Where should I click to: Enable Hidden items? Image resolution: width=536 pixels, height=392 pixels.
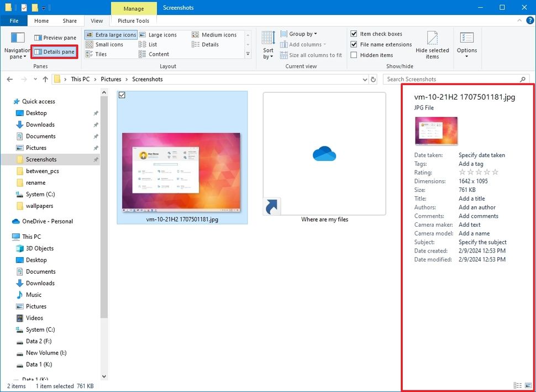[x=354, y=55]
